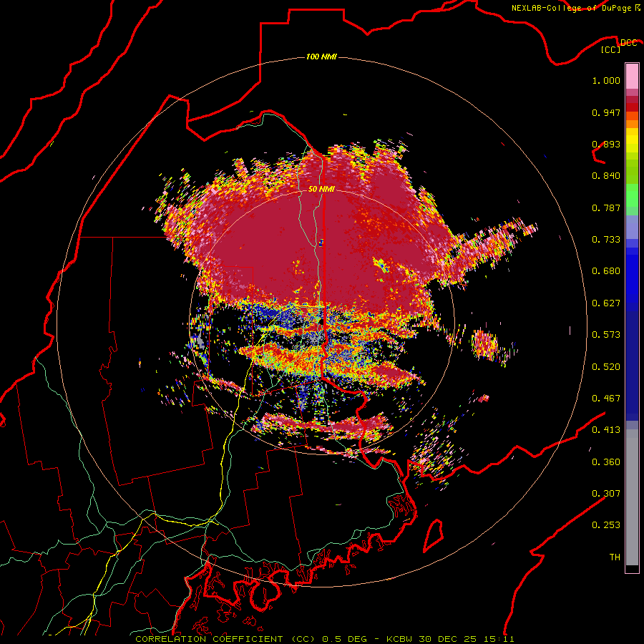The width and height of the screenshot is (644, 644).
Task: Click the DCC product label
Action: [629, 43]
